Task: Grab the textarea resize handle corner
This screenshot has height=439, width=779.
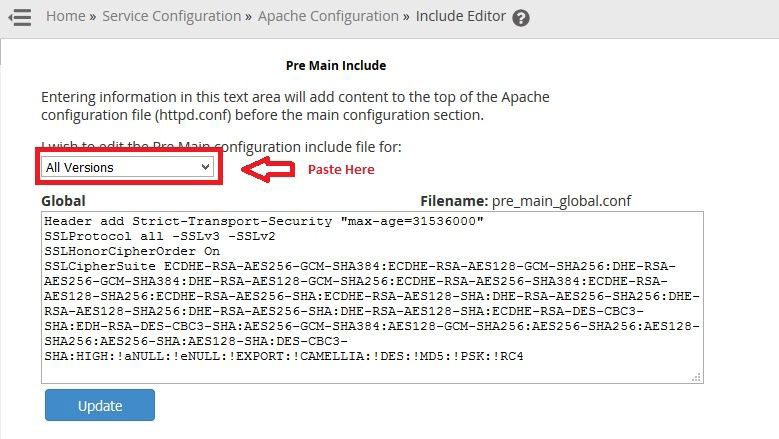Action: click(x=697, y=377)
